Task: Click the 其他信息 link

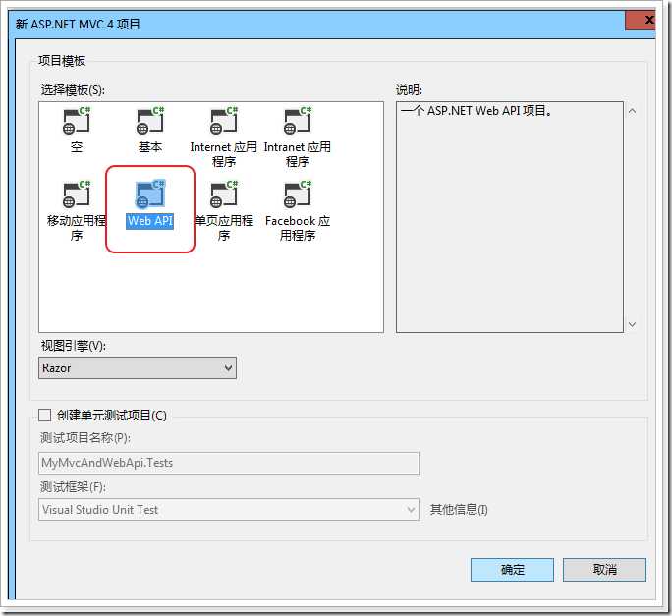Action: [x=459, y=509]
